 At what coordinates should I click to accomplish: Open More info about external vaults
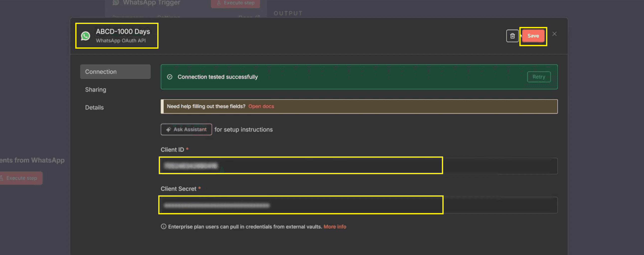334,227
